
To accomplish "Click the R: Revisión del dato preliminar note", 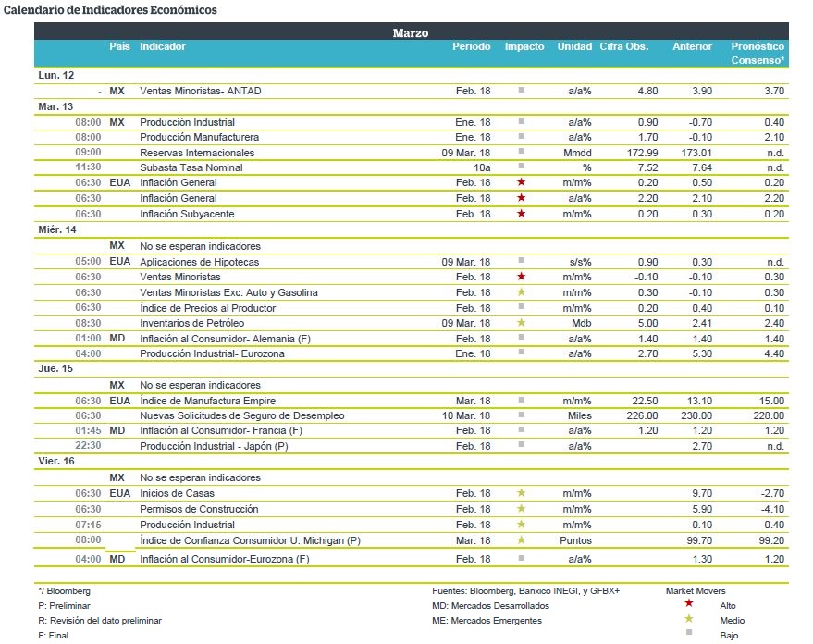I will (x=100, y=621).
